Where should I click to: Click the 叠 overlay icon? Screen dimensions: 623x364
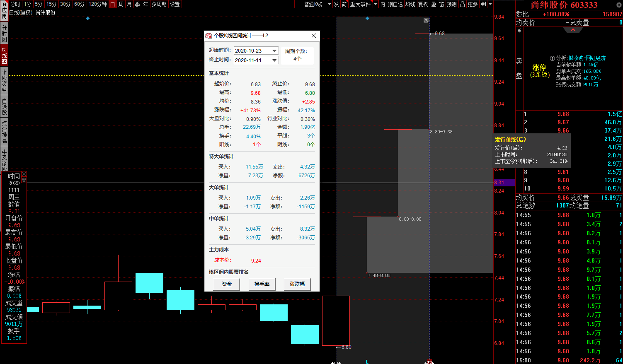point(434,4)
